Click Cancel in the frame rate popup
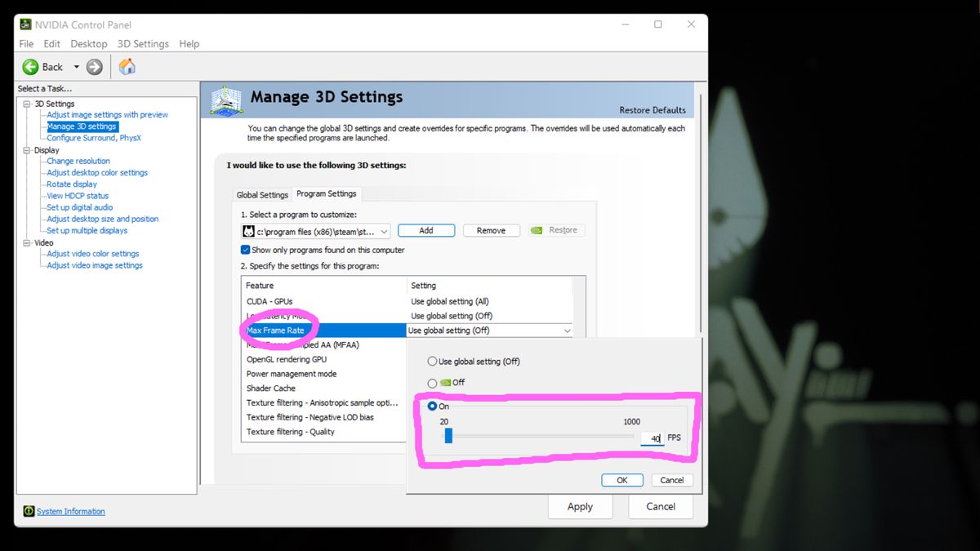The image size is (980, 551). click(x=672, y=480)
